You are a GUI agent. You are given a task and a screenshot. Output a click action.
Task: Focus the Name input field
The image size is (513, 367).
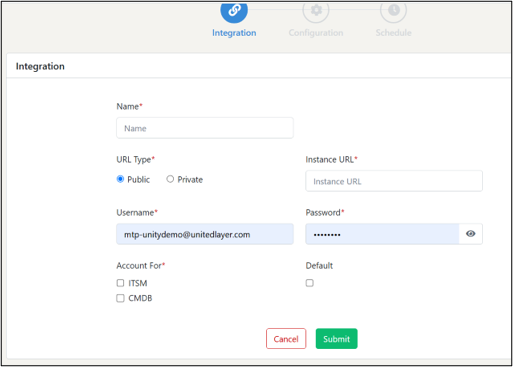[205, 128]
